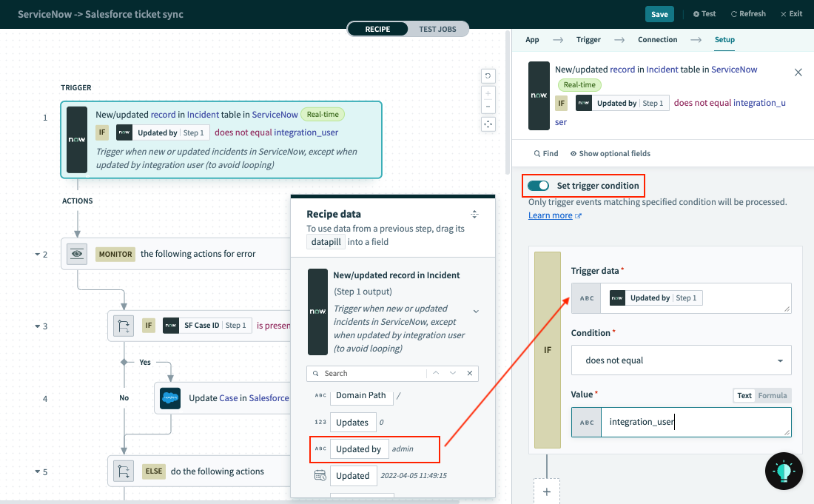Switch the Value field to Formula mode
Screen dimensions: 814x504
pos(774,395)
